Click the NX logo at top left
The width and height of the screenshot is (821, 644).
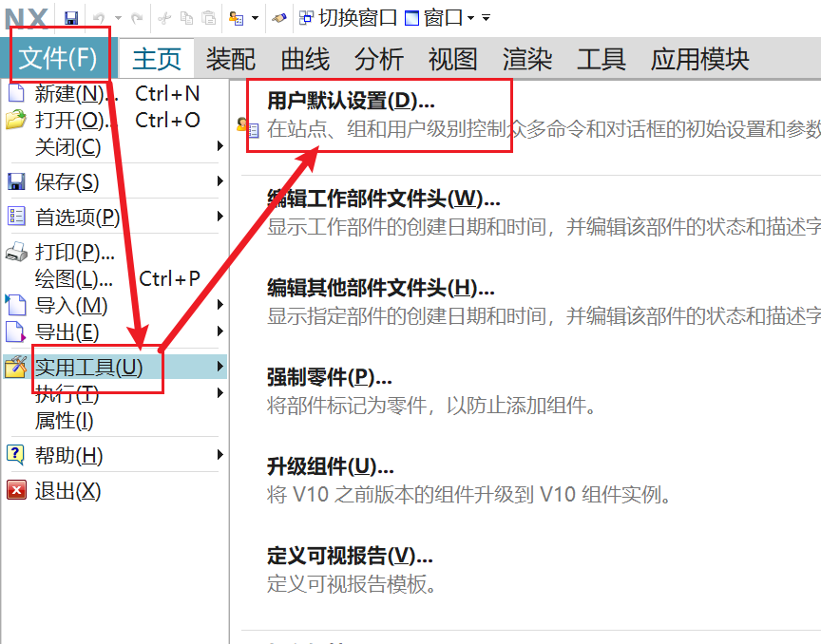tap(27, 19)
